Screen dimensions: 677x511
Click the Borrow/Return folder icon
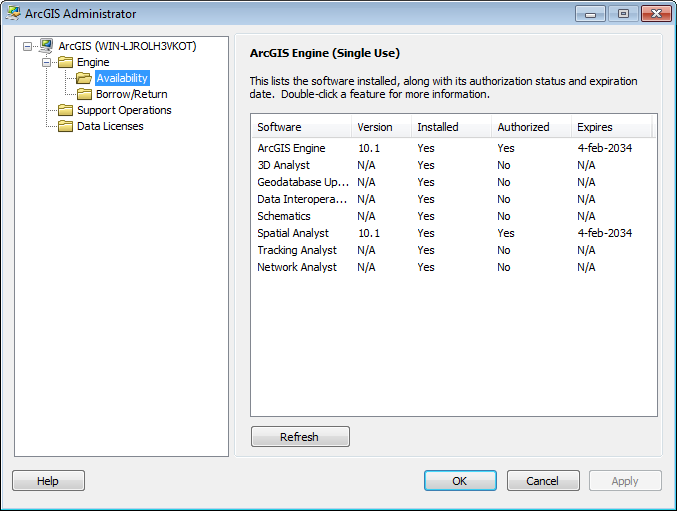85,94
